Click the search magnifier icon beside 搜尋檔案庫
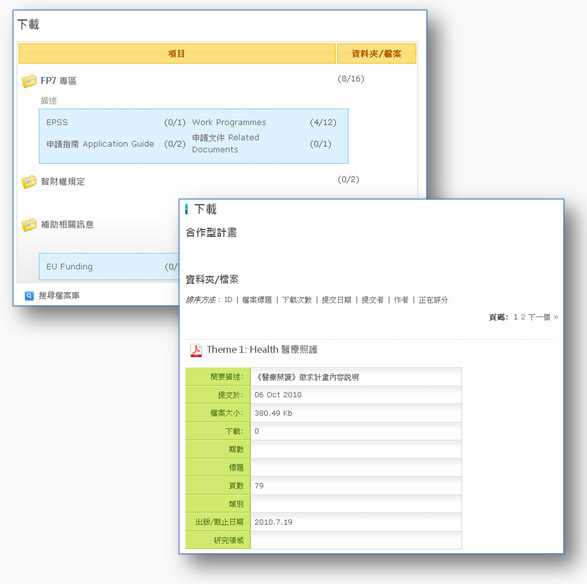Image resolution: width=587 pixels, height=584 pixels. tap(29, 296)
